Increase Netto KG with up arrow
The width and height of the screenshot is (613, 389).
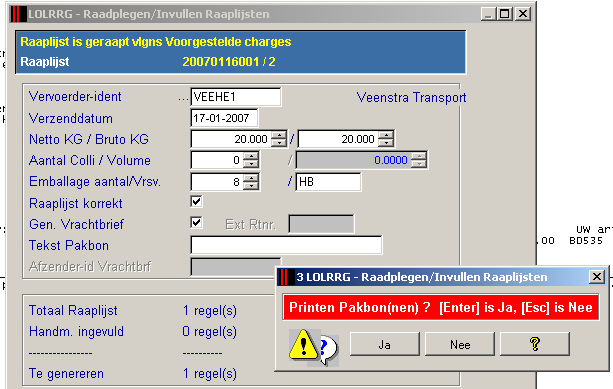279,135
